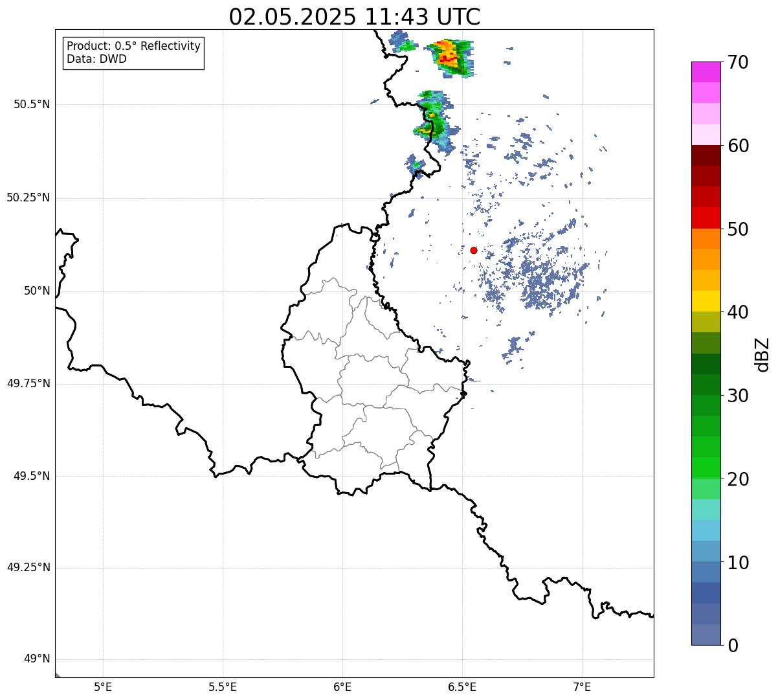Click the "dBZ" colorbar label

(762, 354)
